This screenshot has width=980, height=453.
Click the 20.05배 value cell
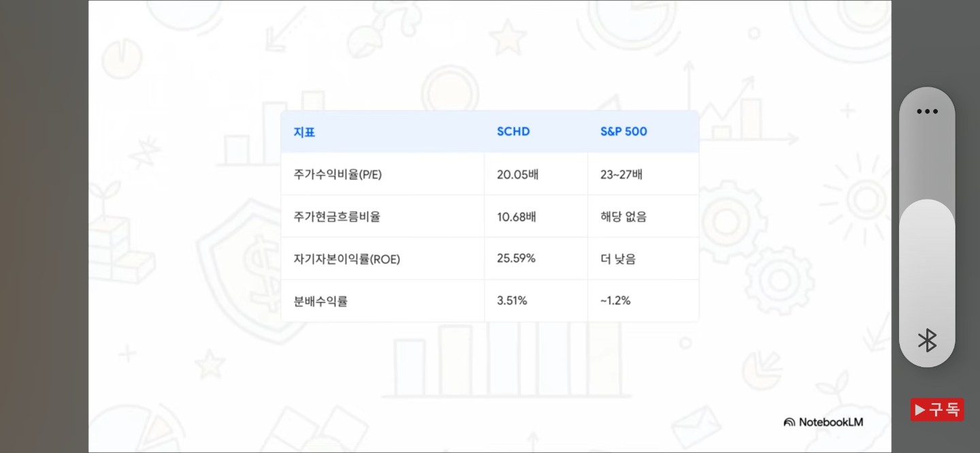coord(518,174)
